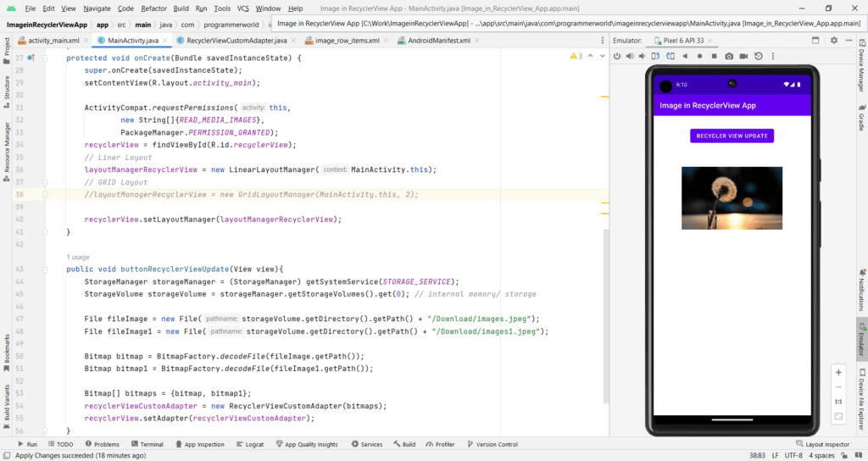868x461 pixels.
Task: Click the emulator window mode icon
Action: (x=815, y=41)
